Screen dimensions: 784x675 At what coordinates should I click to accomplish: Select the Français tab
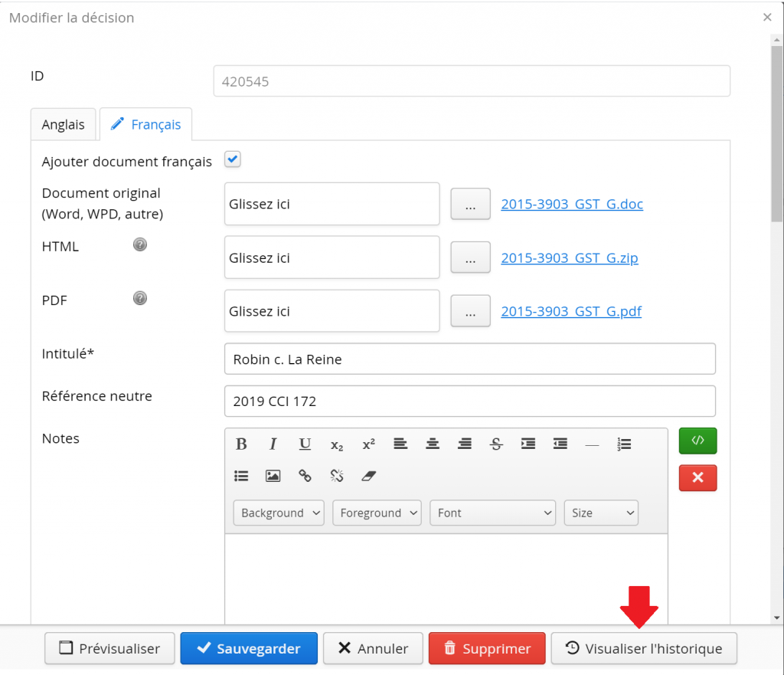[146, 124]
